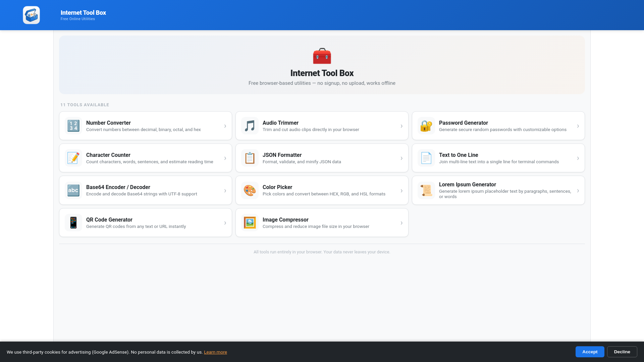Click 'All tools run entirely in your browser' footer

pyautogui.click(x=322, y=252)
